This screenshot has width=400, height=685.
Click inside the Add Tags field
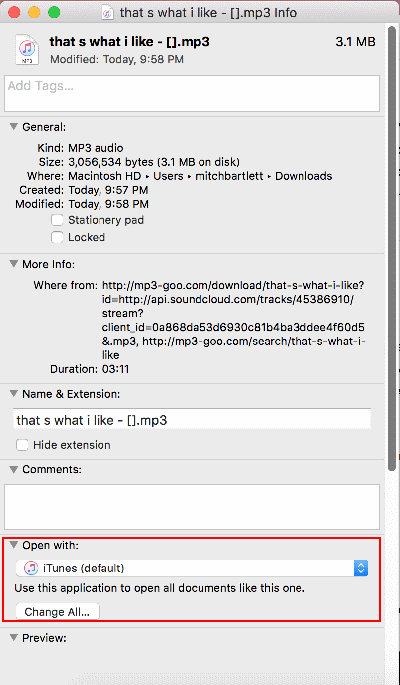click(x=192, y=93)
